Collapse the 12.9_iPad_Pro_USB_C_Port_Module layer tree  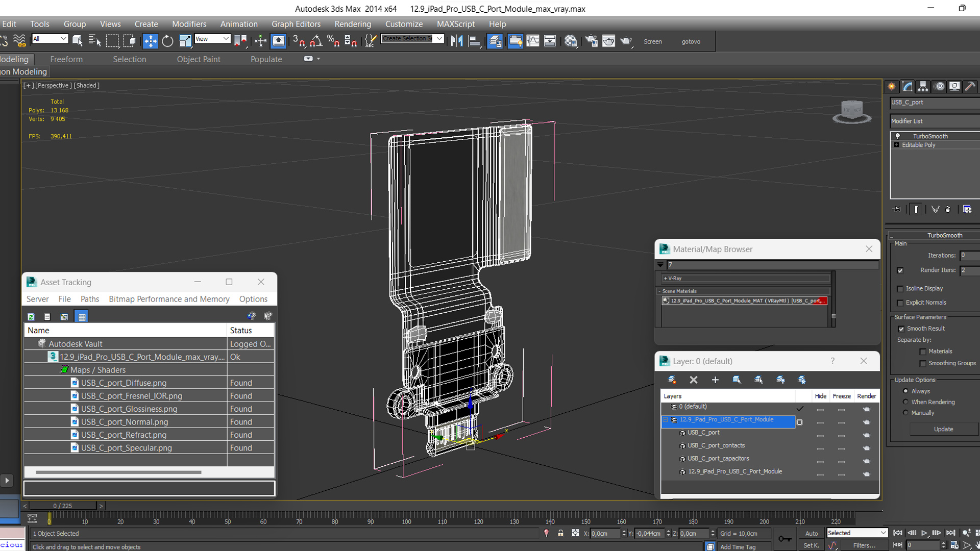[x=666, y=420]
